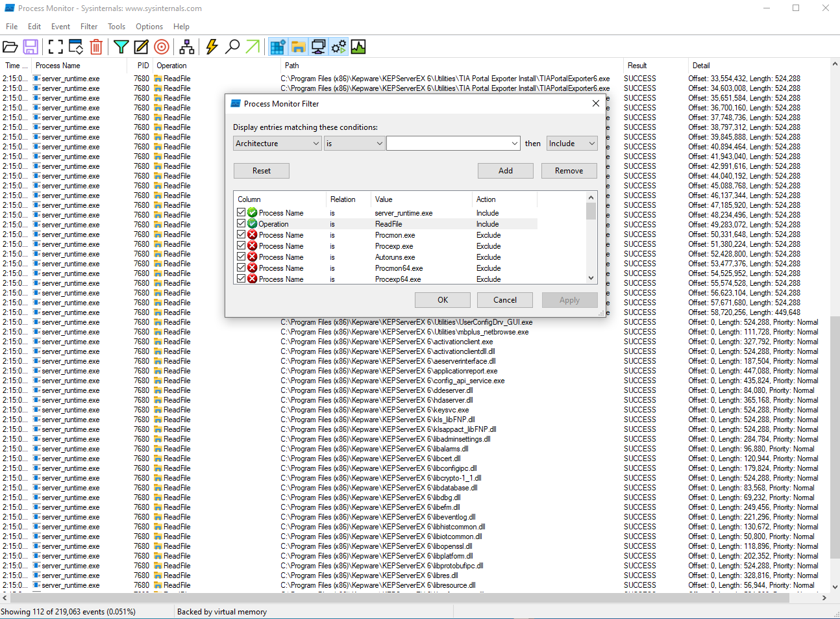Uncheck the server_runtime.exe Include filter
The image size is (840, 619).
241,212
